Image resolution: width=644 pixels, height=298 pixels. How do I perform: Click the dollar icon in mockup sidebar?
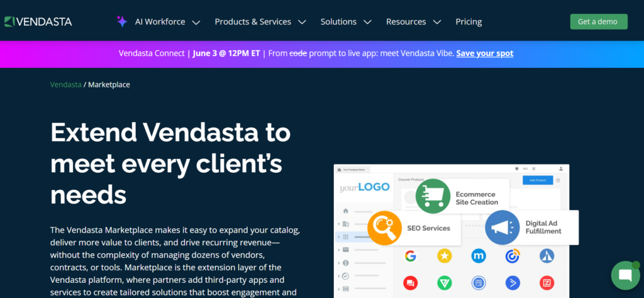[345, 263]
